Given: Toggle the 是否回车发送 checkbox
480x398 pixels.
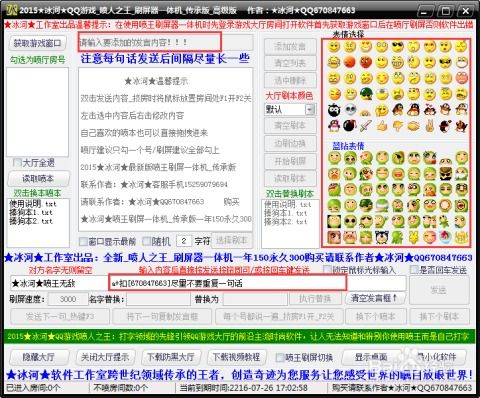Looking at the screenshot, I should click(414, 270).
